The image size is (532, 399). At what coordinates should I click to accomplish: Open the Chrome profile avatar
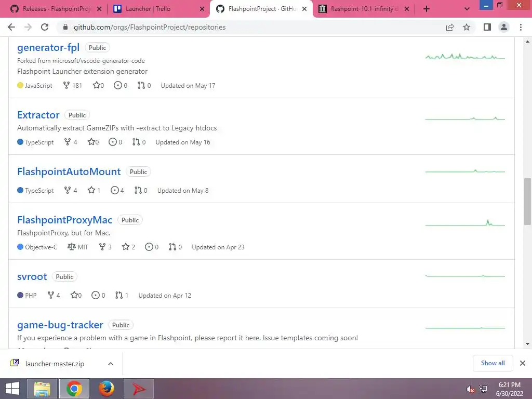point(504,27)
